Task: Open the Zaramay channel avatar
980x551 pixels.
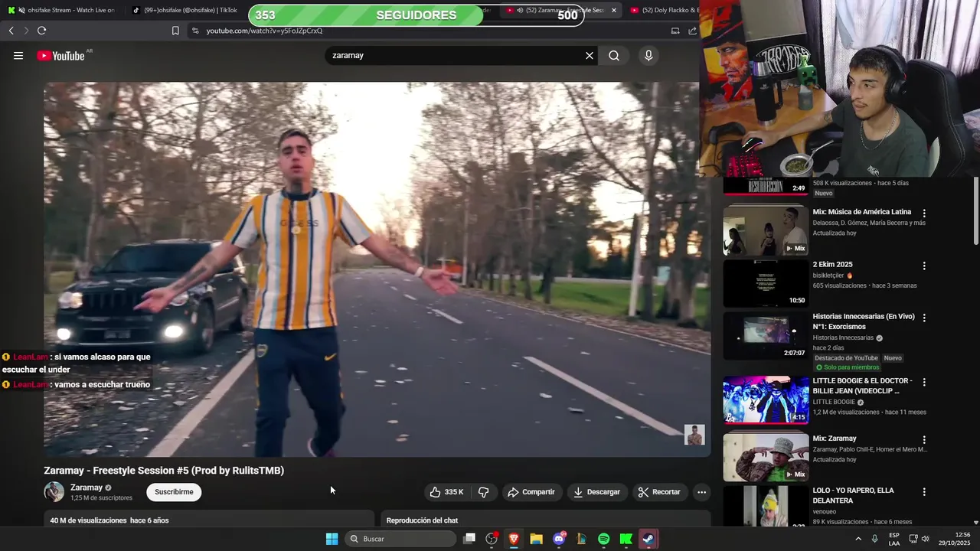Action: [54, 492]
